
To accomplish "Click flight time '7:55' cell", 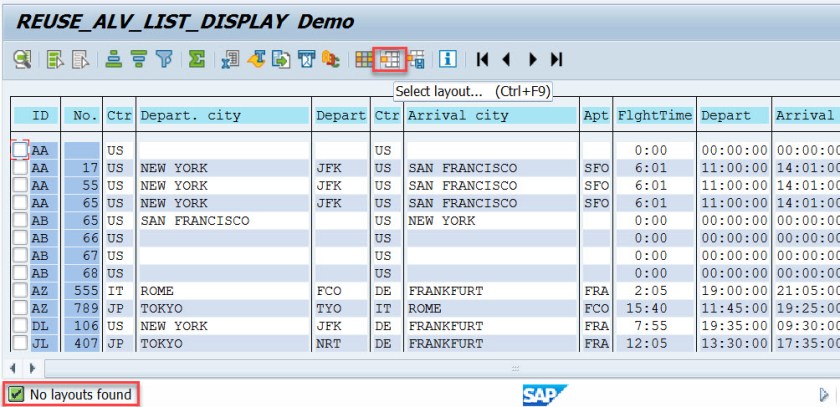I will click(x=655, y=326).
